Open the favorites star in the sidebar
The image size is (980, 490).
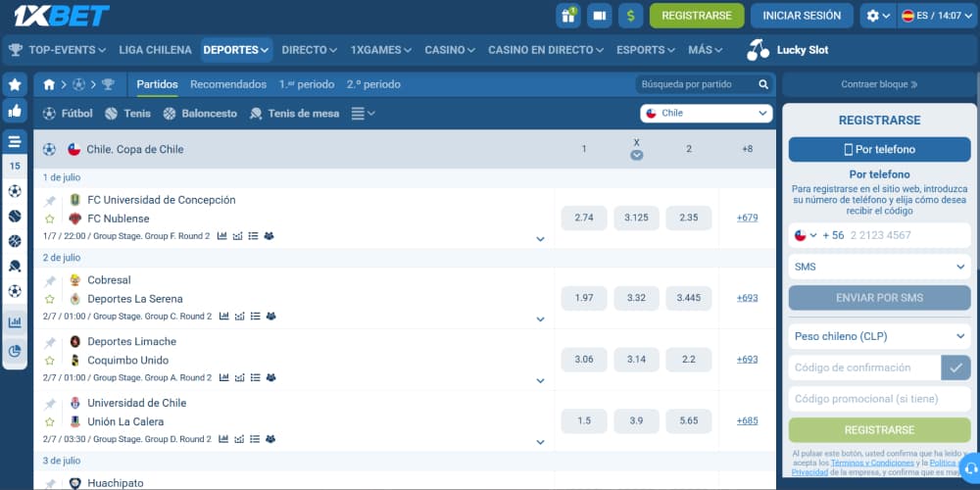point(15,84)
